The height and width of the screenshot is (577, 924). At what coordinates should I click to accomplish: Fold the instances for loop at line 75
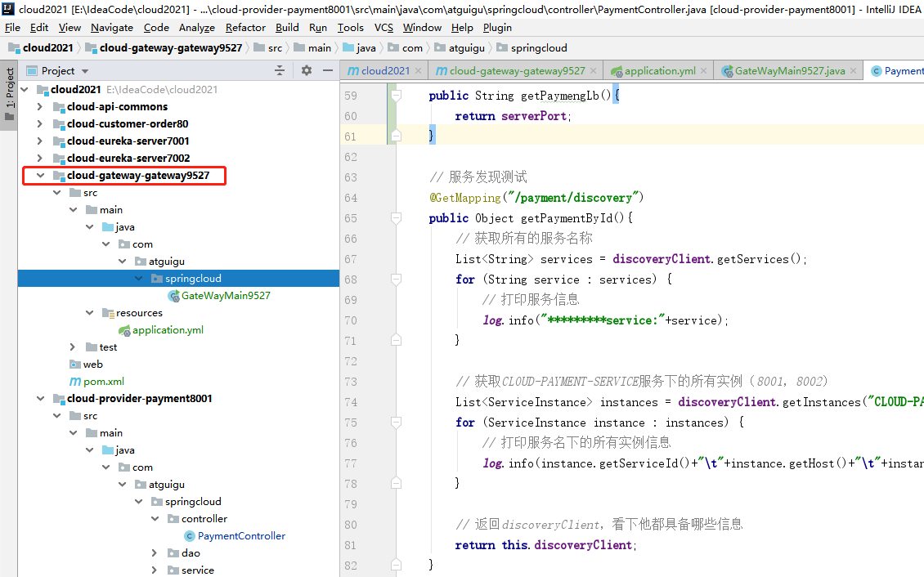397,422
